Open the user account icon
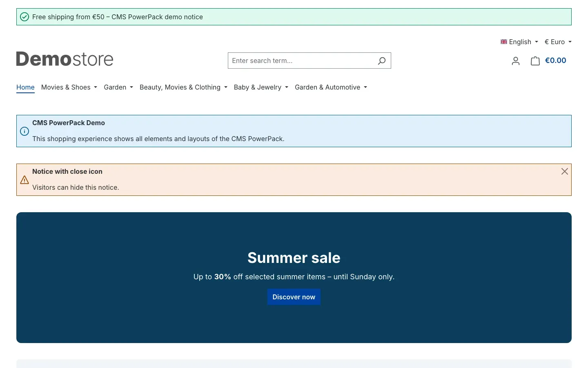This screenshot has height=368, width=588. coord(516,61)
